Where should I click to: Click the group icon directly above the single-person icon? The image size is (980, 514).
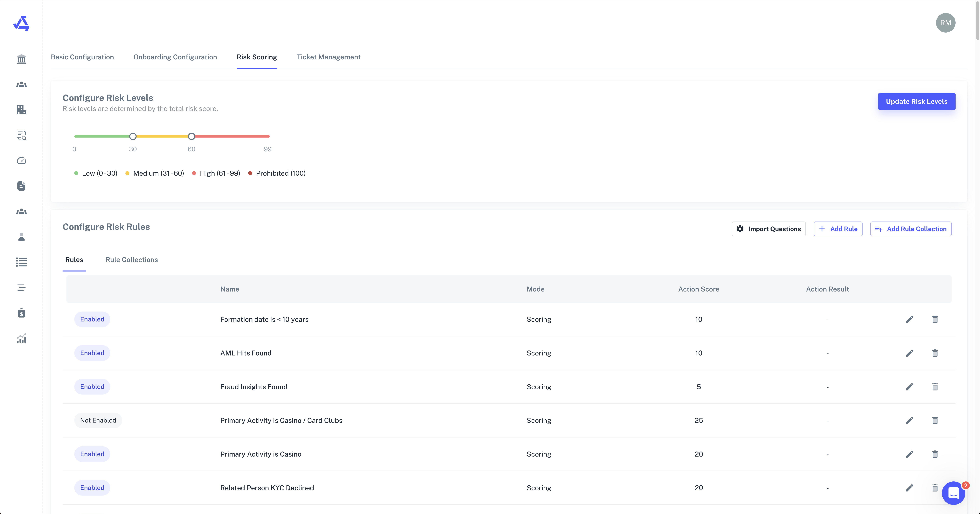tap(21, 211)
